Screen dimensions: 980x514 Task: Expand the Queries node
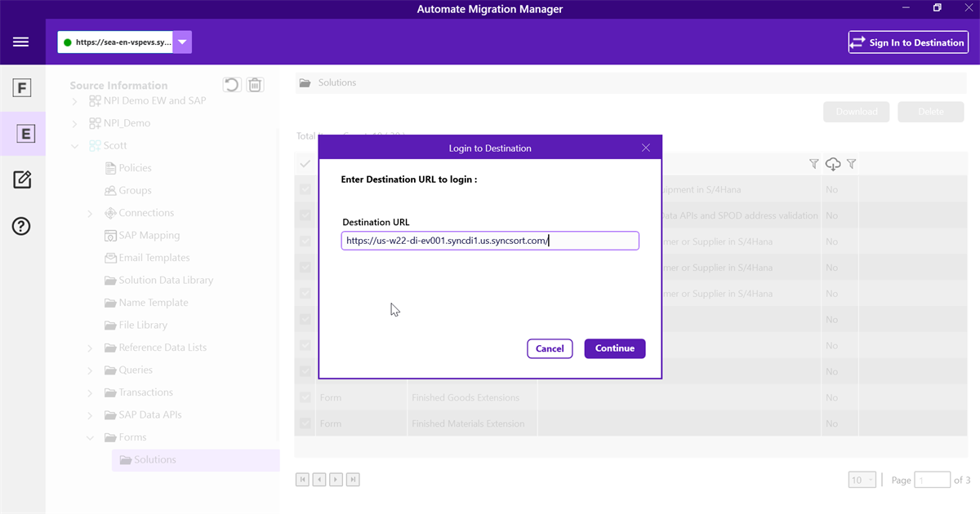(90, 370)
